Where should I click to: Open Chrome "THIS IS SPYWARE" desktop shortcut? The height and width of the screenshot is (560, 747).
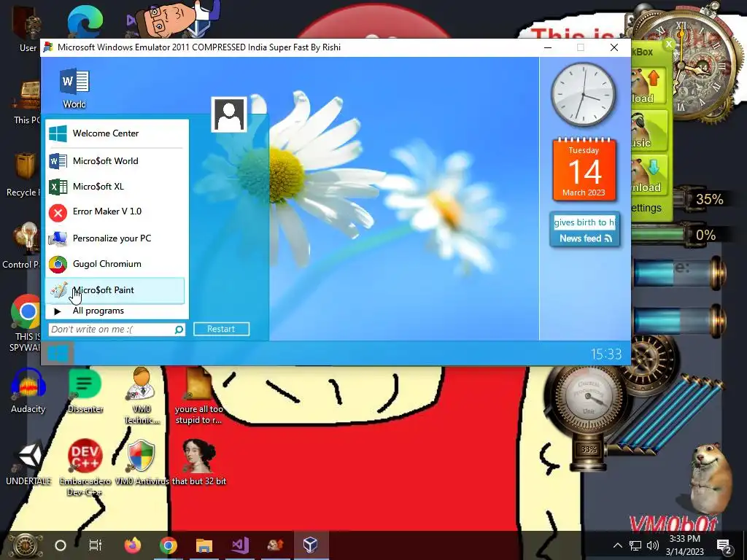click(x=26, y=324)
